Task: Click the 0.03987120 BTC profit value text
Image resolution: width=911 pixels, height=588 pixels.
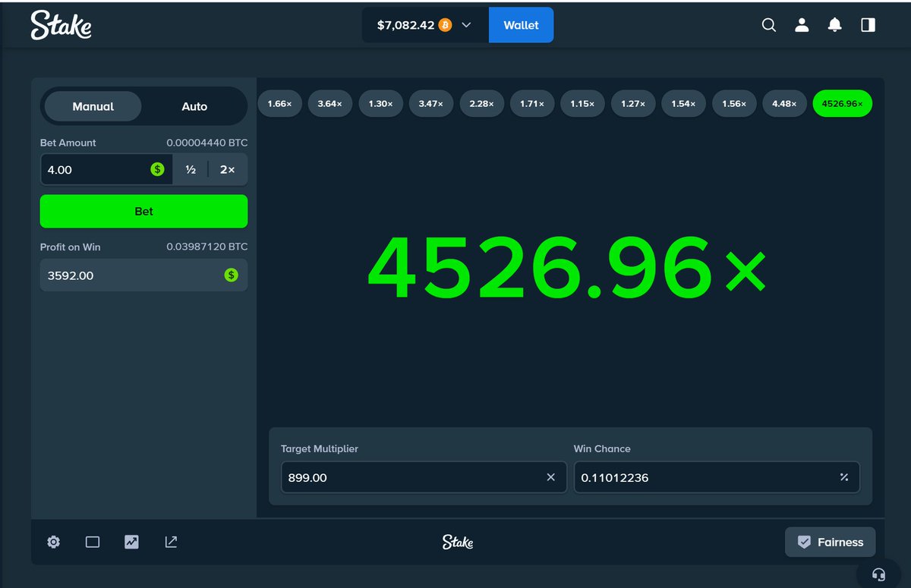Action: [x=207, y=247]
